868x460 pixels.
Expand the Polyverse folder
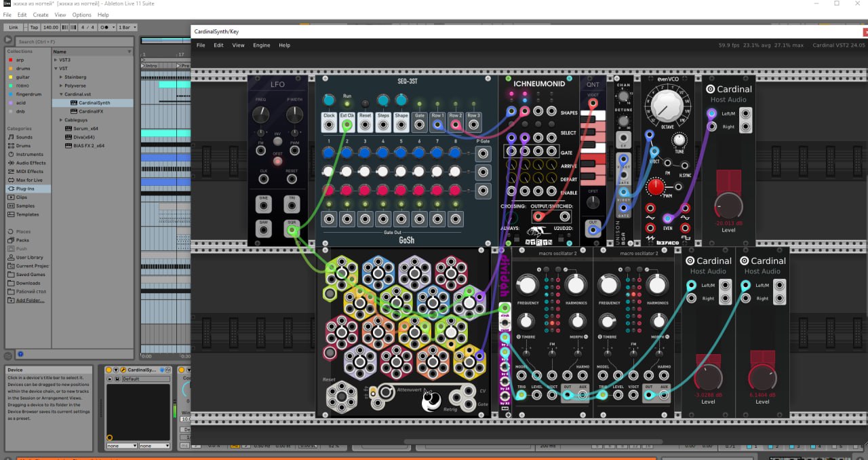[x=62, y=85]
